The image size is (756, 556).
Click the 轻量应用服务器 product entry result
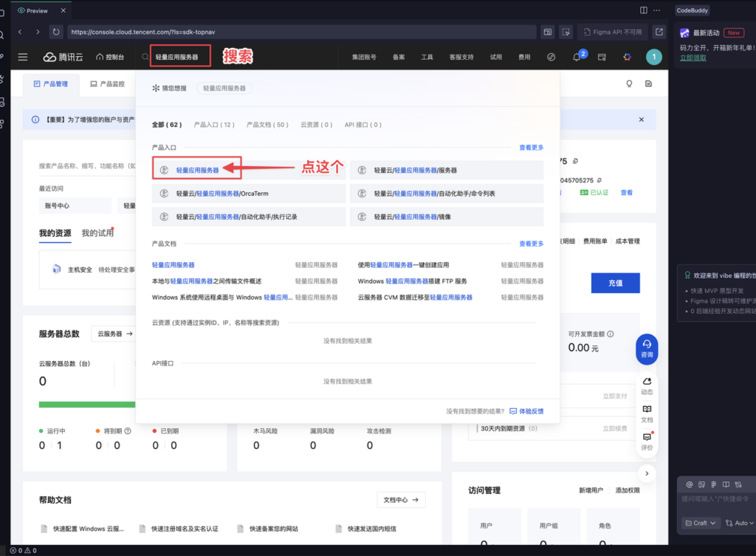click(x=197, y=170)
